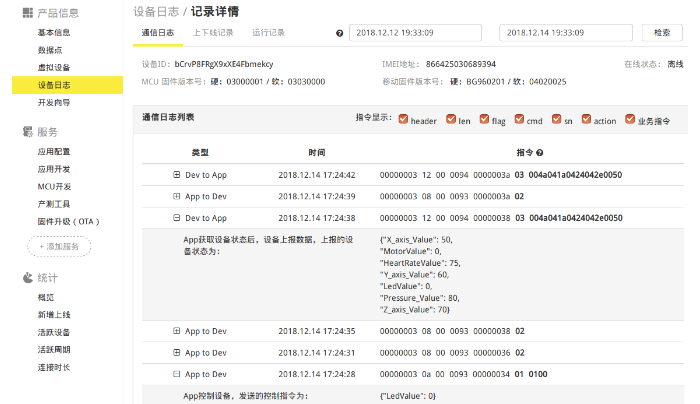700x404 pixels.
Task: Click the start date field 2018.12.12
Action: point(415,33)
